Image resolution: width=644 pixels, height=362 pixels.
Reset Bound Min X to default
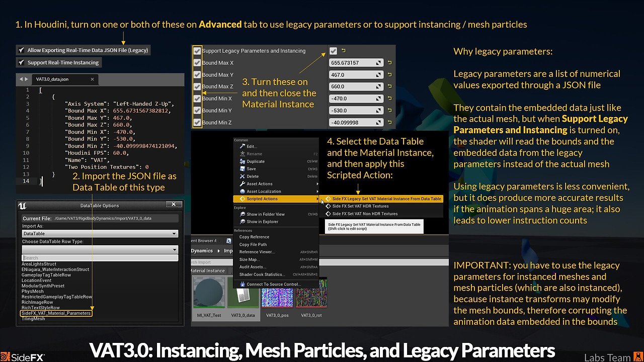coord(389,99)
